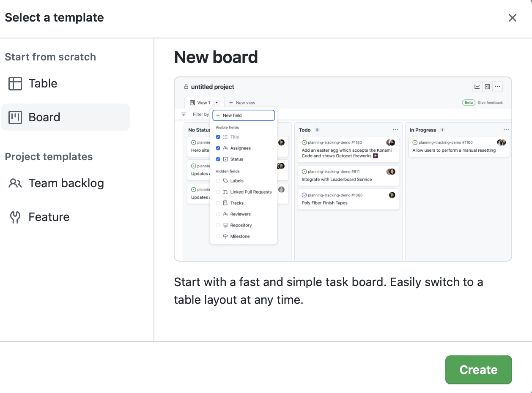Click the Team backlog people icon
The height and width of the screenshot is (393, 532).
[x=15, y=183]
